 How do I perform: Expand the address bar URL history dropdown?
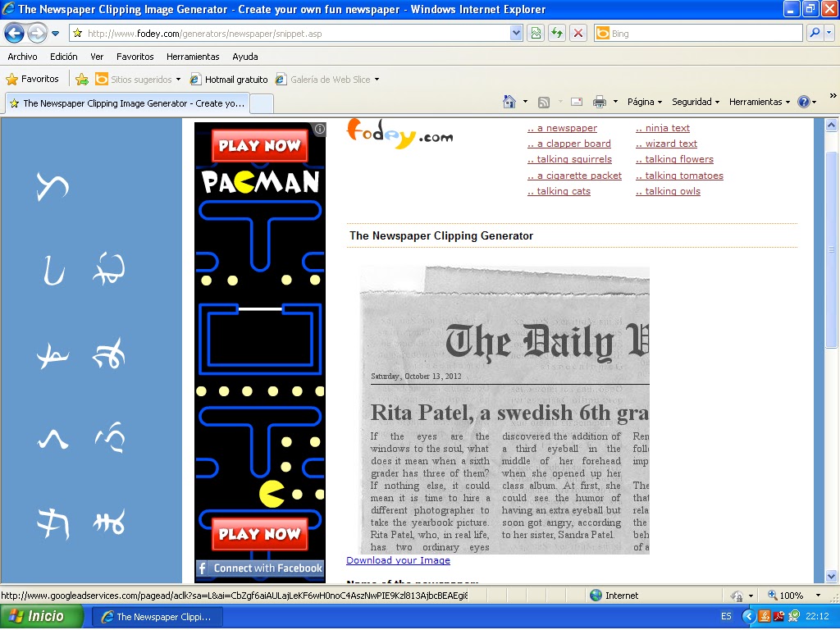[x=515, y=33]
